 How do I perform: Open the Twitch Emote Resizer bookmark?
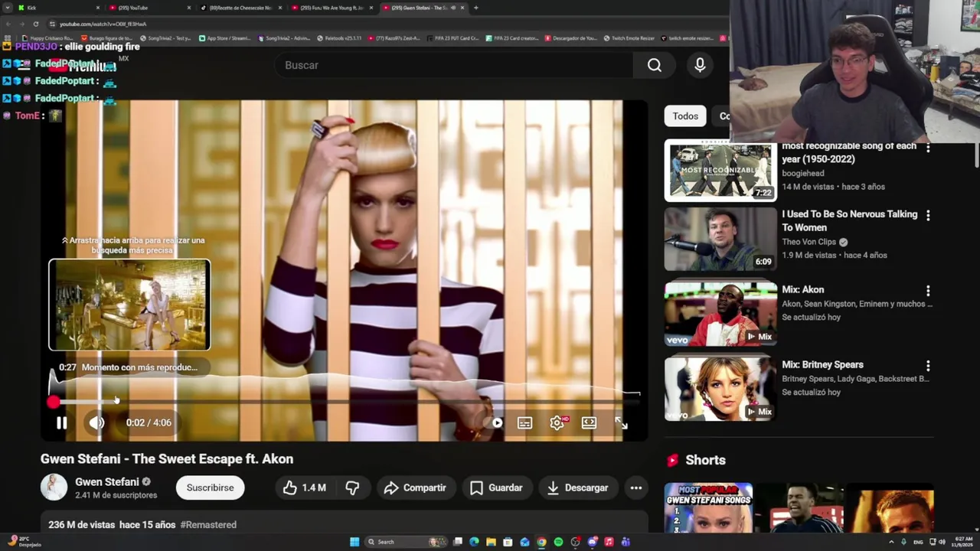point(629,38)
